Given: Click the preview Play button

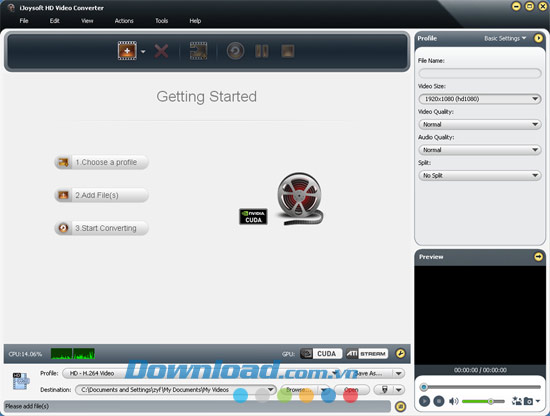Looking at the screenshot, I should [x=424, y=401].
